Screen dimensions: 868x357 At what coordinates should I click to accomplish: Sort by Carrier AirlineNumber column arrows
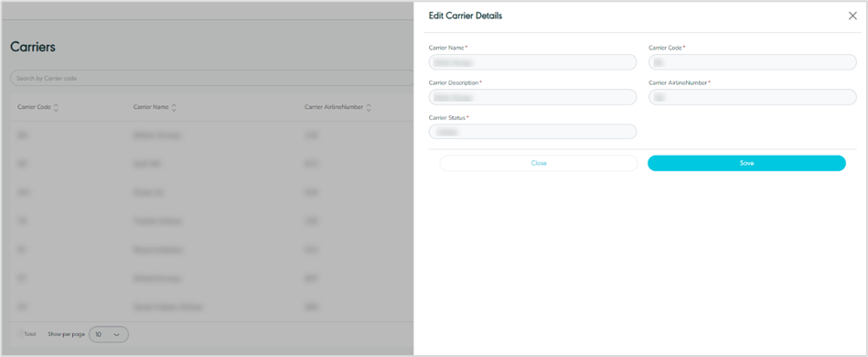[369, 107]
